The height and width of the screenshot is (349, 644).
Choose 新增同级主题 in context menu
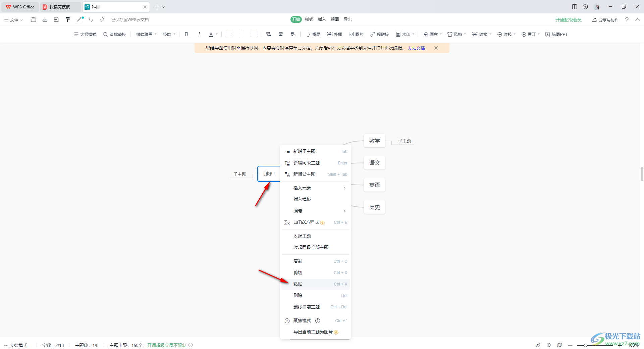[316, 163]
